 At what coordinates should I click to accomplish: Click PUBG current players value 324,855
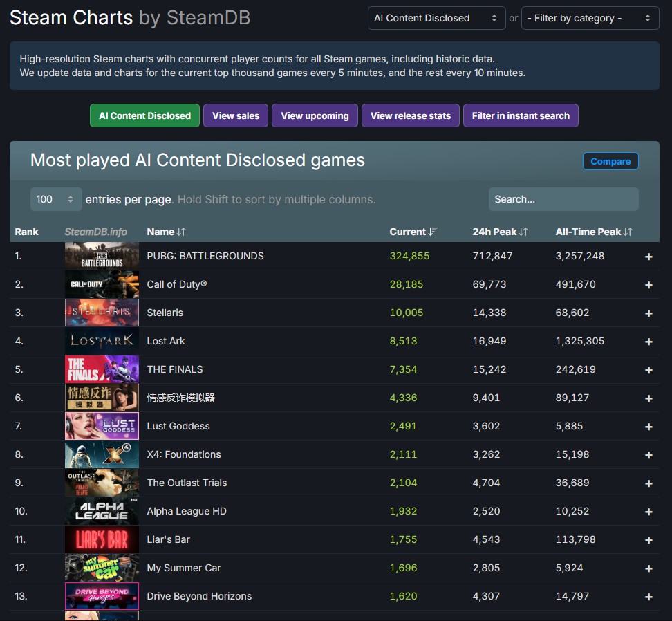(x=409, y=256)
